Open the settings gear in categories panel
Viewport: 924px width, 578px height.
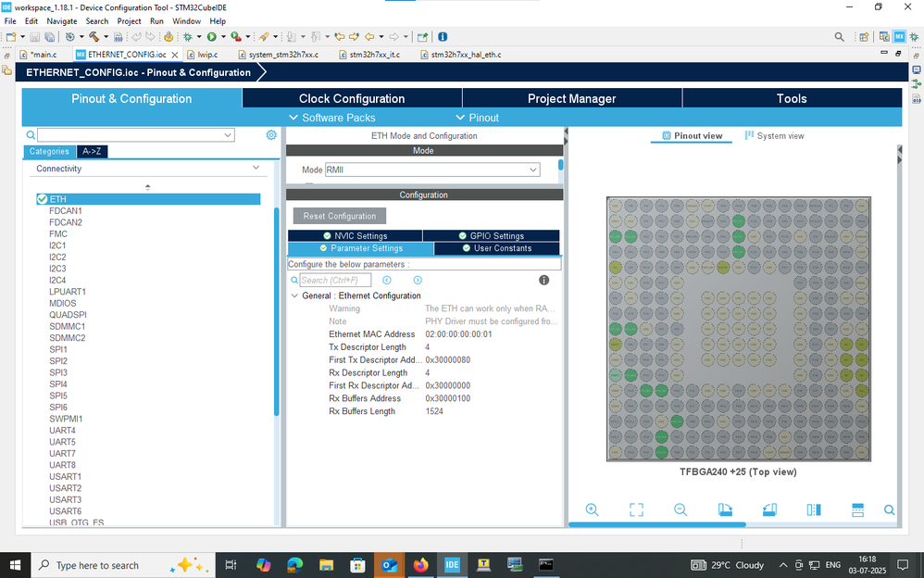click(271, 135)
